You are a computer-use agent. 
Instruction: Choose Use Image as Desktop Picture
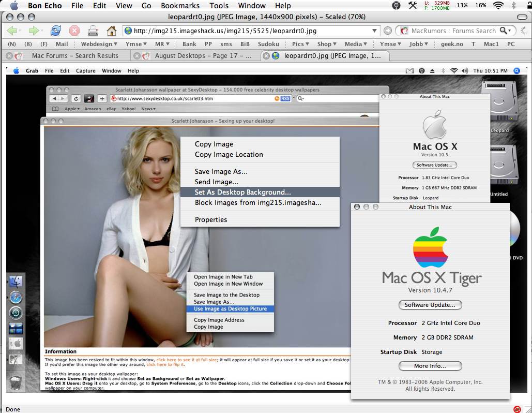[230, 309]
